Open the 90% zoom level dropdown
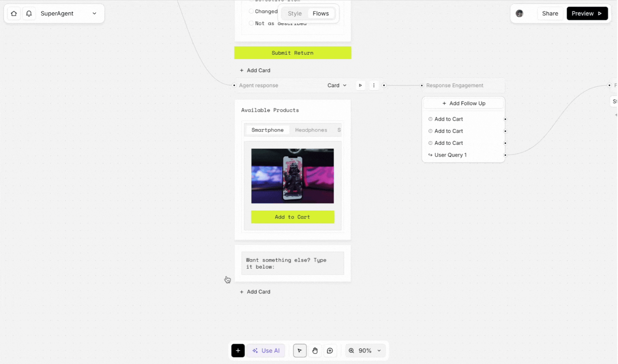This screenshot has height=364, width=618. click(365, 351)
